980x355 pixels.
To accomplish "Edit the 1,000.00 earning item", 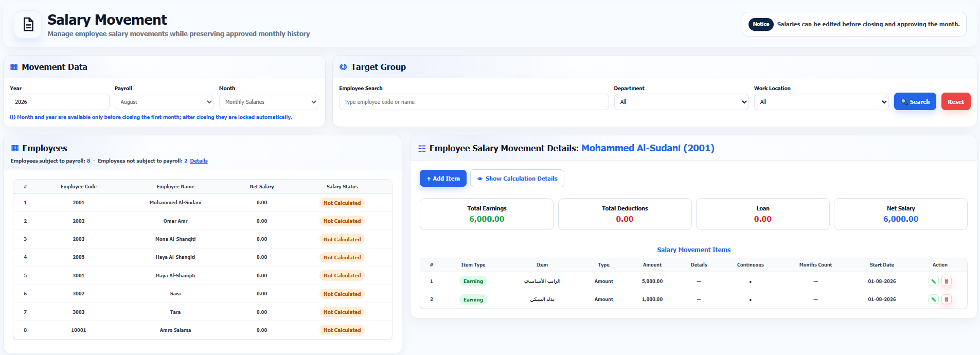I will click(x=934, y=299).
